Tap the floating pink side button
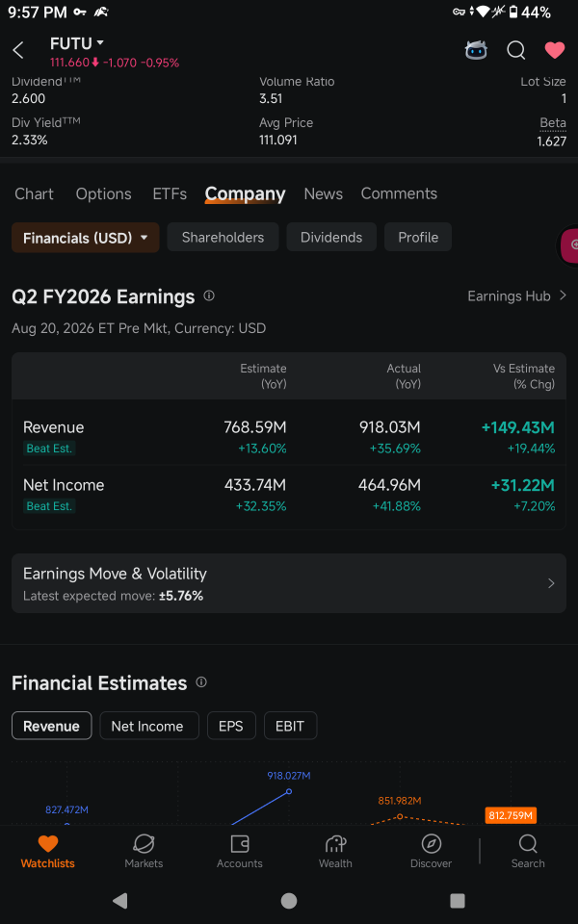 (568, 244)
